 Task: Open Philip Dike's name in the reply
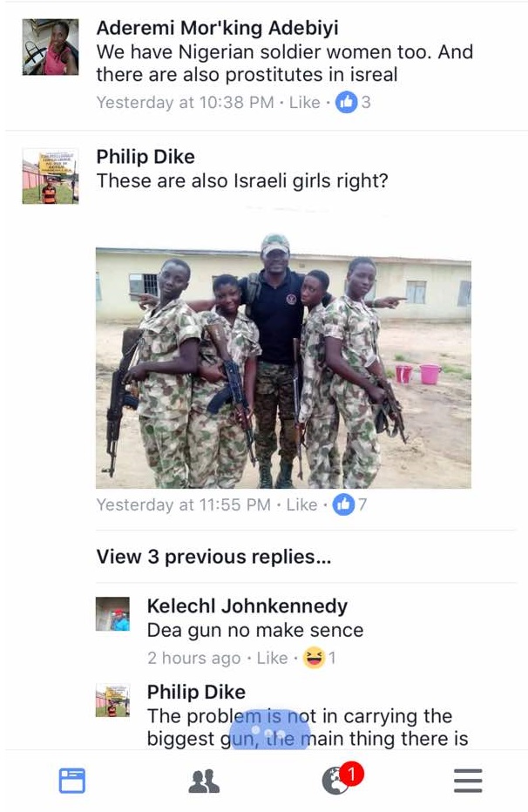point(196,692)
